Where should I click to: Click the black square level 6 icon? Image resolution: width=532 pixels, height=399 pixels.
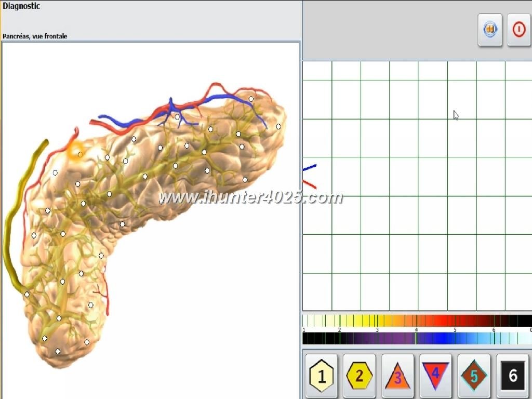512,376
